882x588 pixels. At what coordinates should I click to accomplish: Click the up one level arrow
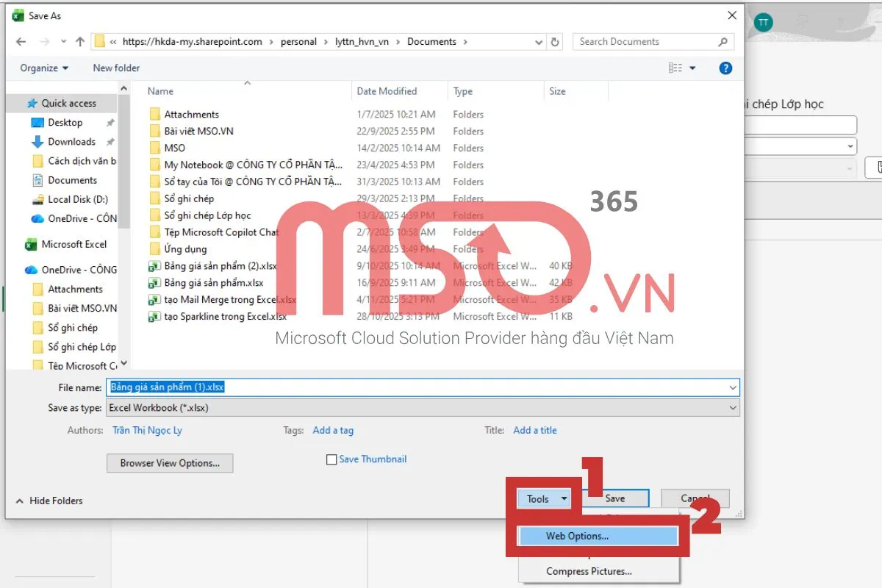pos(80,41)
